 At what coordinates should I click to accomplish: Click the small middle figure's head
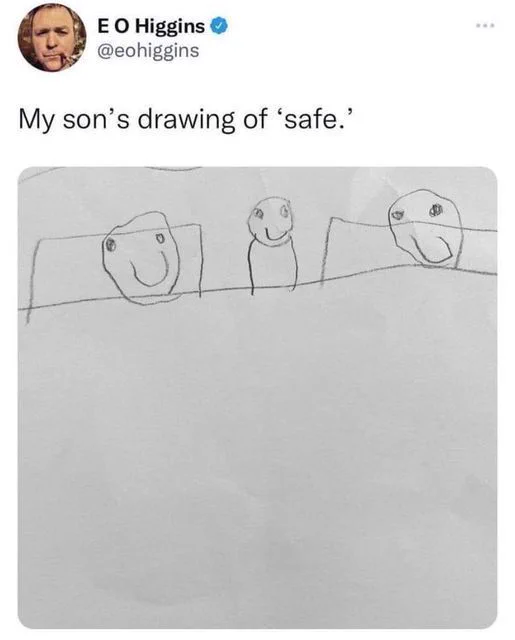(270, 220)
